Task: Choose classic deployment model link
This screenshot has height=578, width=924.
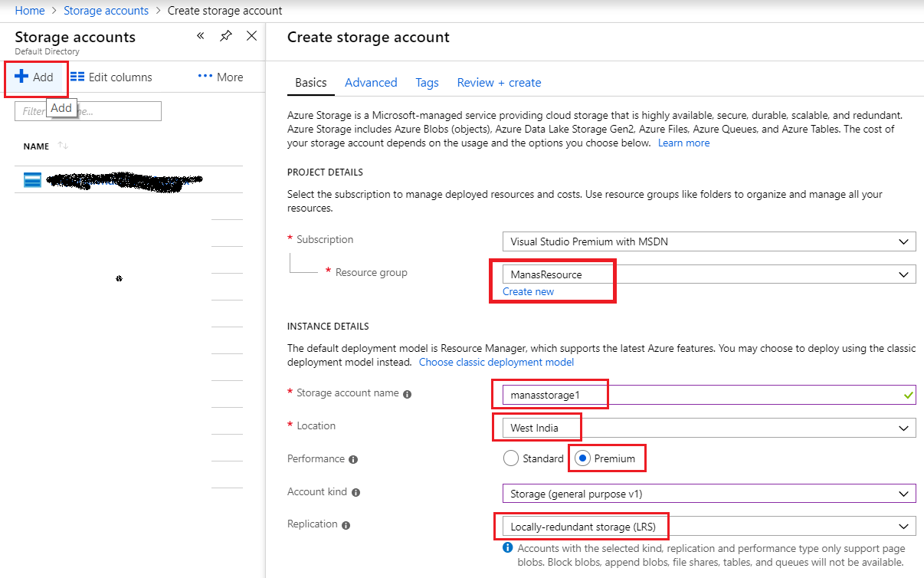Action: pyautogui.click(x=496, y=362)
